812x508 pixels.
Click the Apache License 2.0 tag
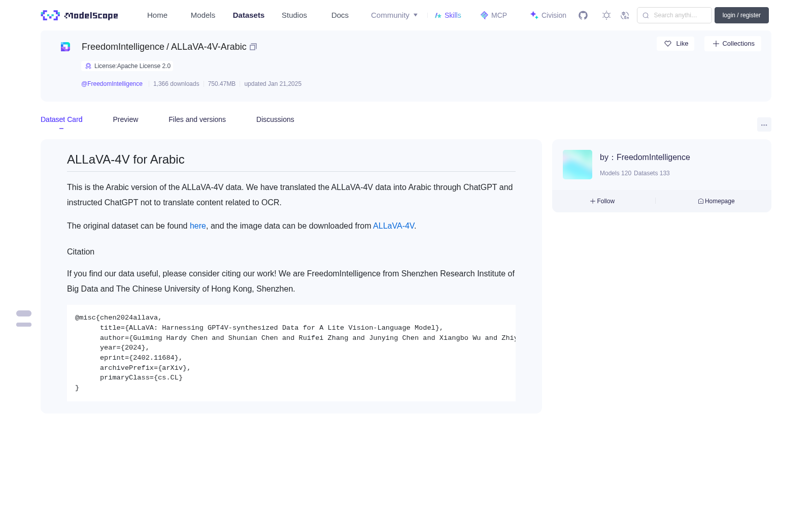pyautogui.click(x=127, y=66)
